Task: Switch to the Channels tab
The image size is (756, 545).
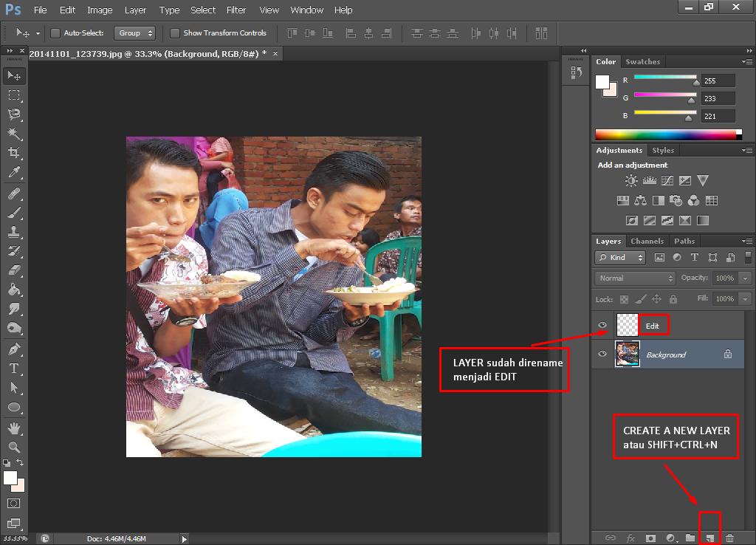Action: [x=647, y=241]
